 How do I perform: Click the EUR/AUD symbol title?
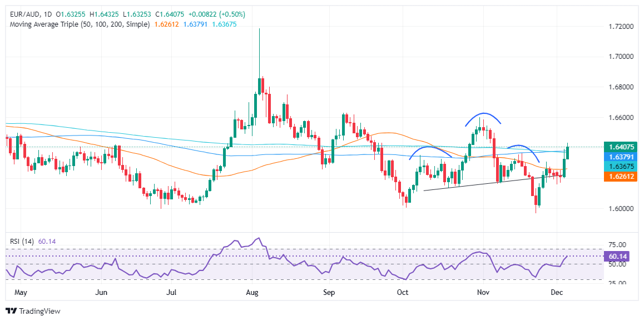pyautogui.click(x=21, y=14)
